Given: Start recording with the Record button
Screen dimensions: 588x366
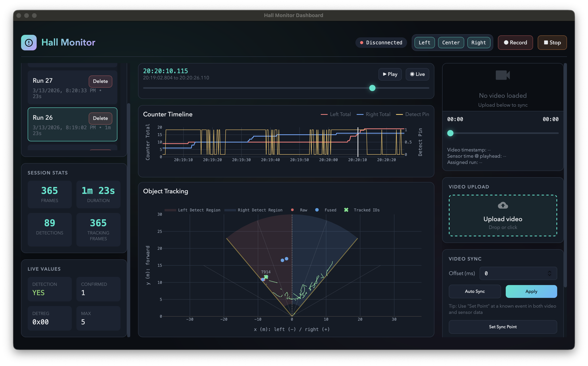Looking at the screenshot, I should pyautogui.click(x=515, y=43).
